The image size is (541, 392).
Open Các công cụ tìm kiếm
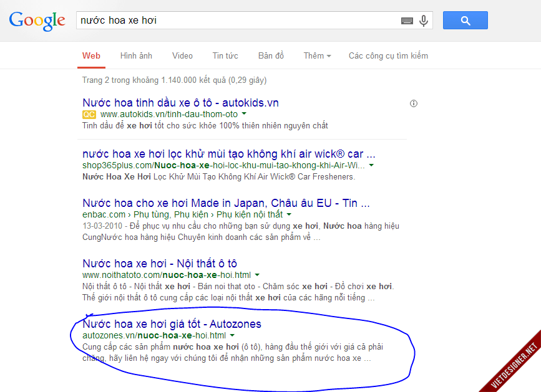[388, 56]
